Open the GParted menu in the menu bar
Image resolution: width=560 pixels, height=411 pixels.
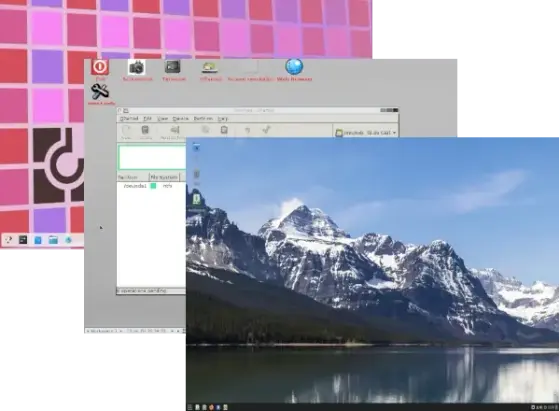(x=129, y=119)
